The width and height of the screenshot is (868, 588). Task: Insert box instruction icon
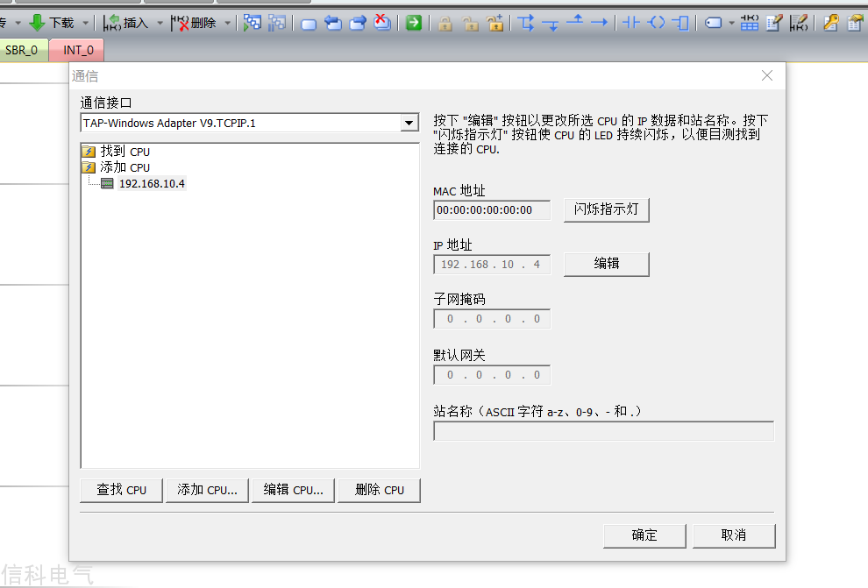681,23
